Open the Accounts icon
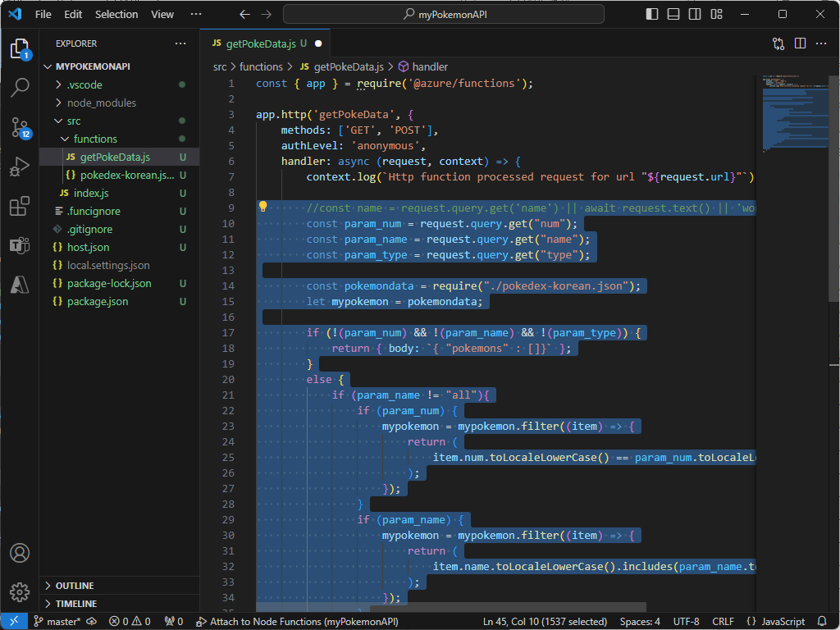The height and width of the screenshot is (630, 840). (20, 553)
